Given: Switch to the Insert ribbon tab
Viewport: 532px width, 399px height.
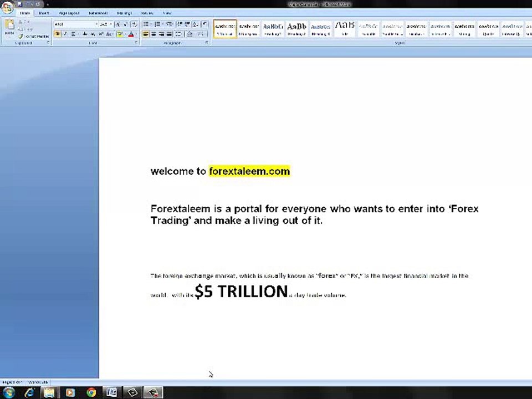Looking at the screenshot, I should tap(44, 13).
